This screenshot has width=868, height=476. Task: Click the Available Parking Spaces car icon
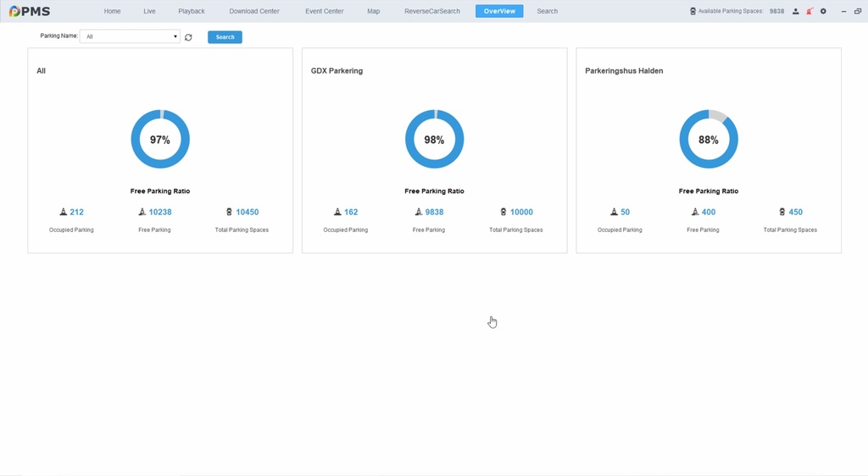(693, 11)
